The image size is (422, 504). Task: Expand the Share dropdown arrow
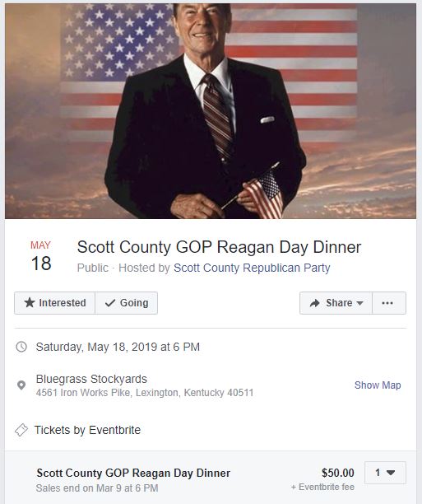coord(360,303)
